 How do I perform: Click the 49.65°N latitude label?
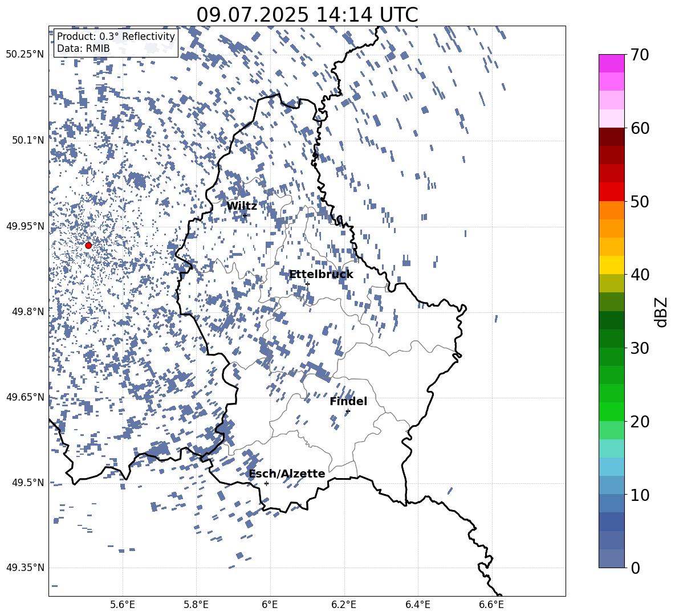coord(25,397)
